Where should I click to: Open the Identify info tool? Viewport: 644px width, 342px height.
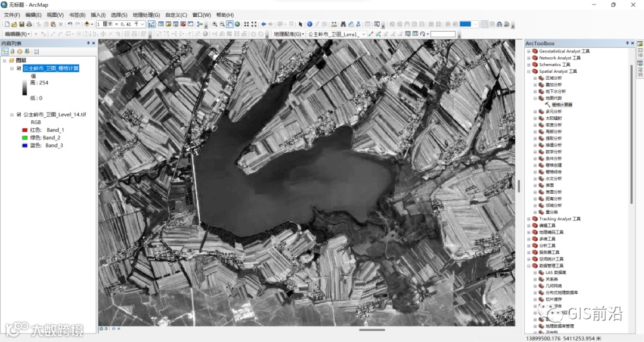pos(309,24)
